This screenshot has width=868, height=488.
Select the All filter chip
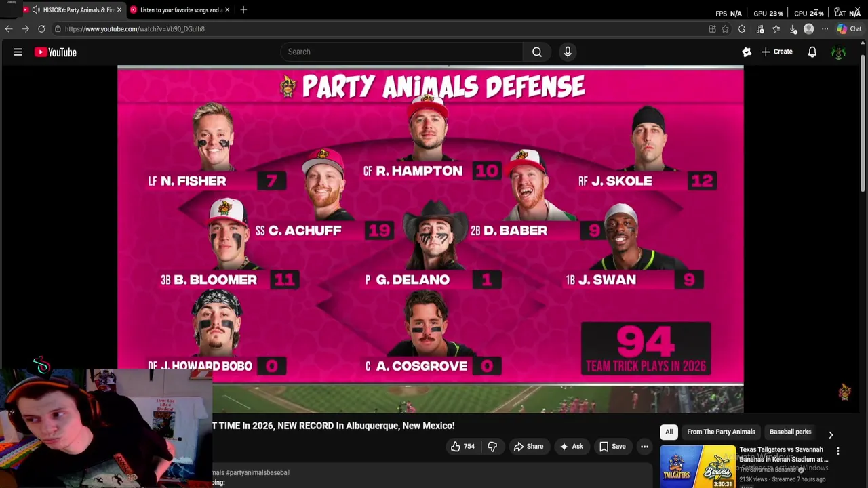[x=669, y=432]
